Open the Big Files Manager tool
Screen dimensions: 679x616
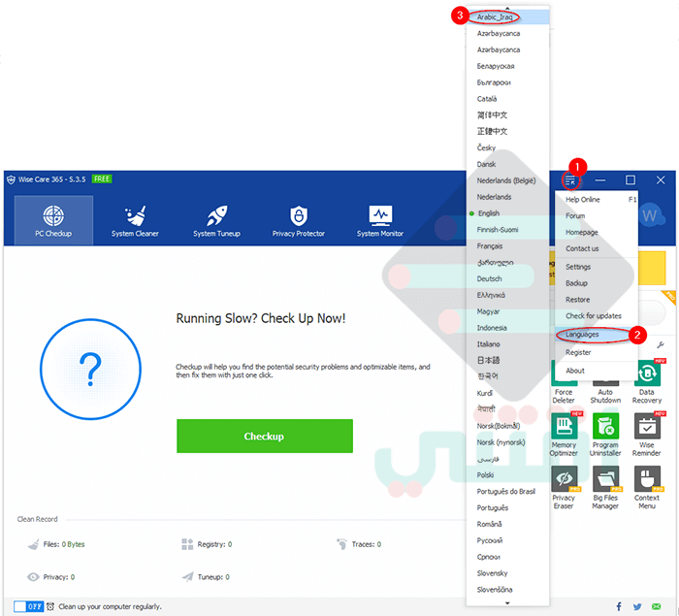coord(605,487)
